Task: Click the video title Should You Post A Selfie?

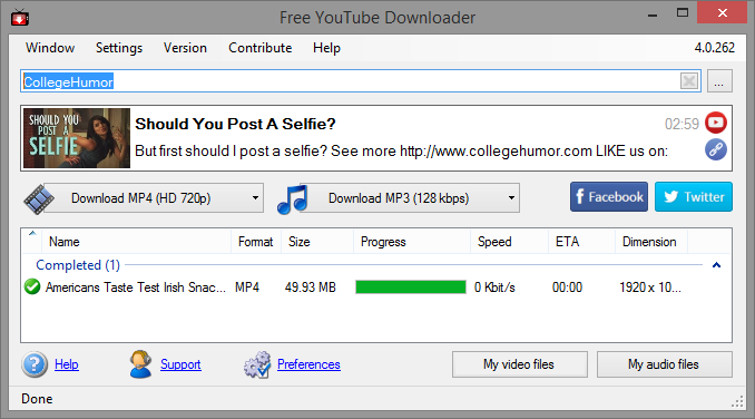Action: 235,124
